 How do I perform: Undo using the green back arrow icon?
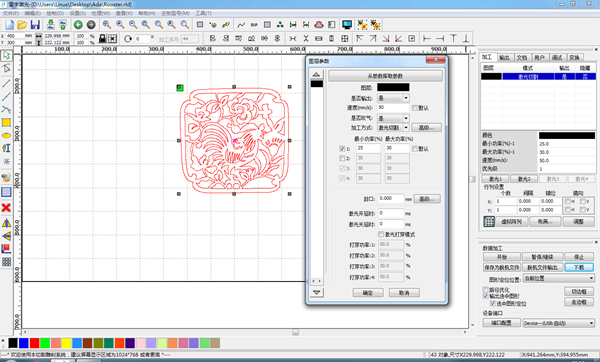click(x=78, y=25)
